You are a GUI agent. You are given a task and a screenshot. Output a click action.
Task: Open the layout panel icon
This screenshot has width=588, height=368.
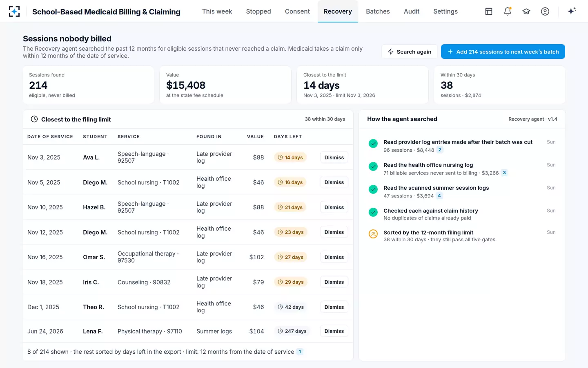point(489,11)
